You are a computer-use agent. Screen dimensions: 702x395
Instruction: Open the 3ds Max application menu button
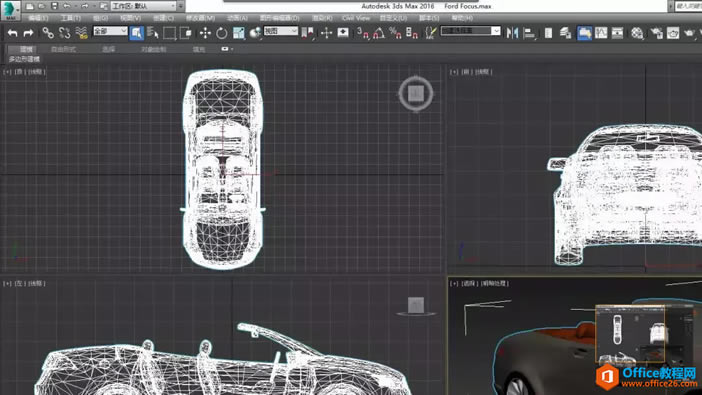[x=10, y=10]
